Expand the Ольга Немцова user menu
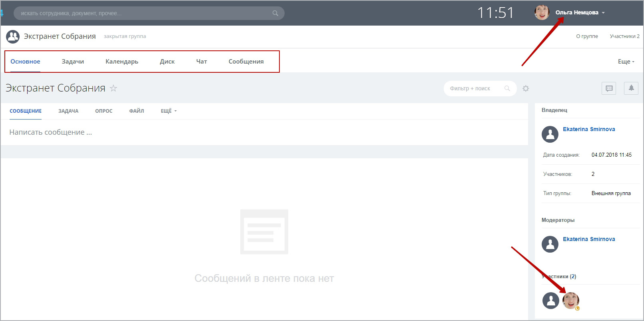 [580, 13]
